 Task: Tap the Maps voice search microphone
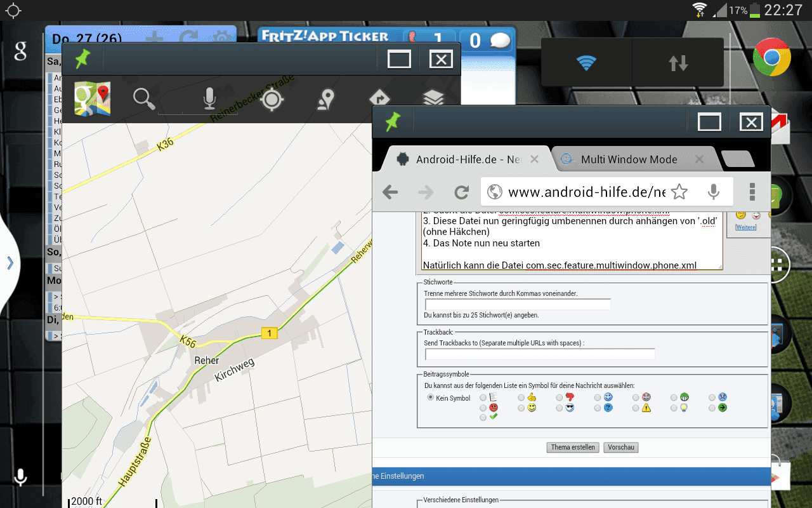[209, 100]
